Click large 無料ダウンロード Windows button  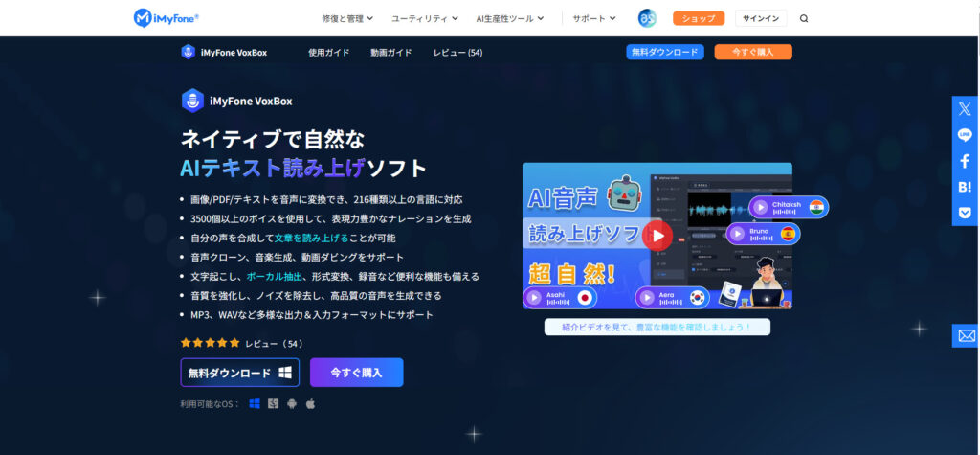click(x=240, y=373)
